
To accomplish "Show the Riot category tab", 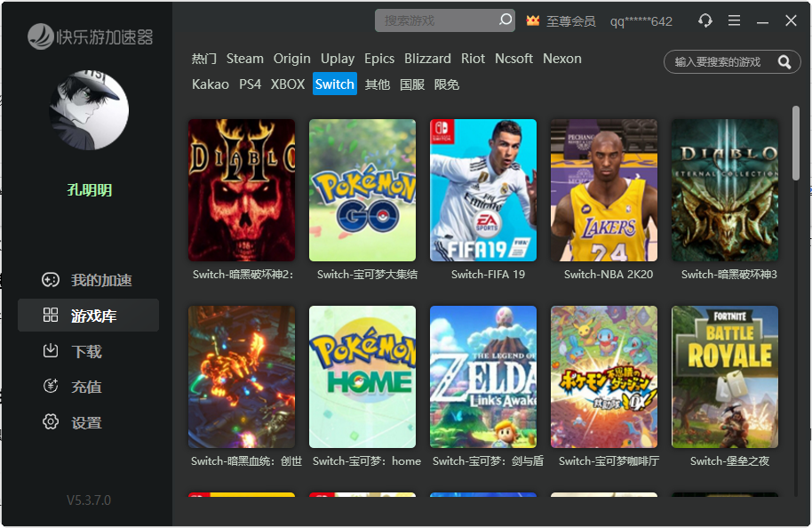I will [473, 59].
